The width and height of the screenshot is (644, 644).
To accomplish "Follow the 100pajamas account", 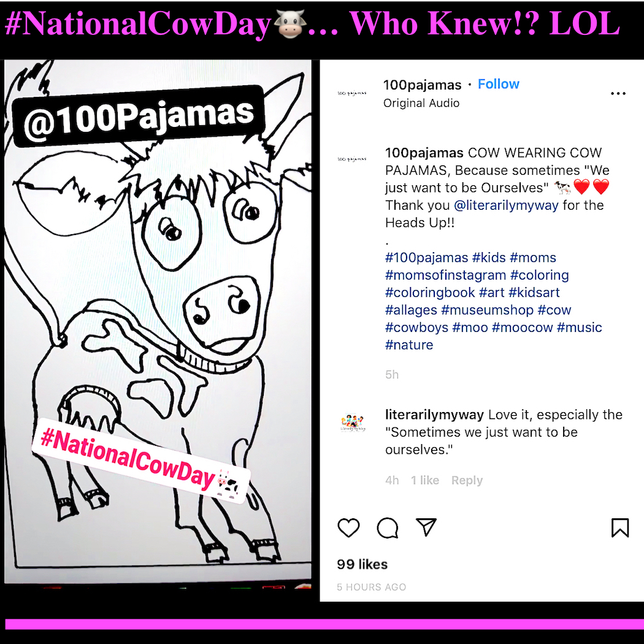I will (x=498, y=84).
